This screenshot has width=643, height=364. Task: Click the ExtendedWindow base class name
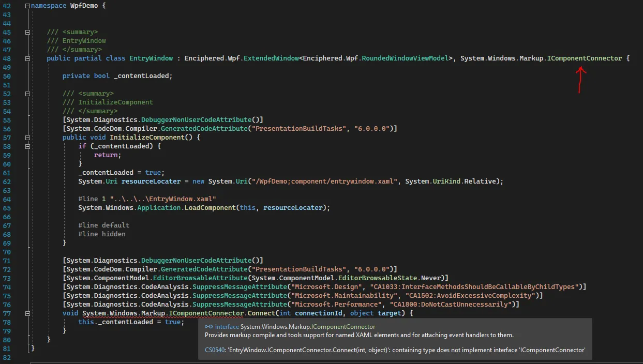pyautogui.click(x=271, y=58)
